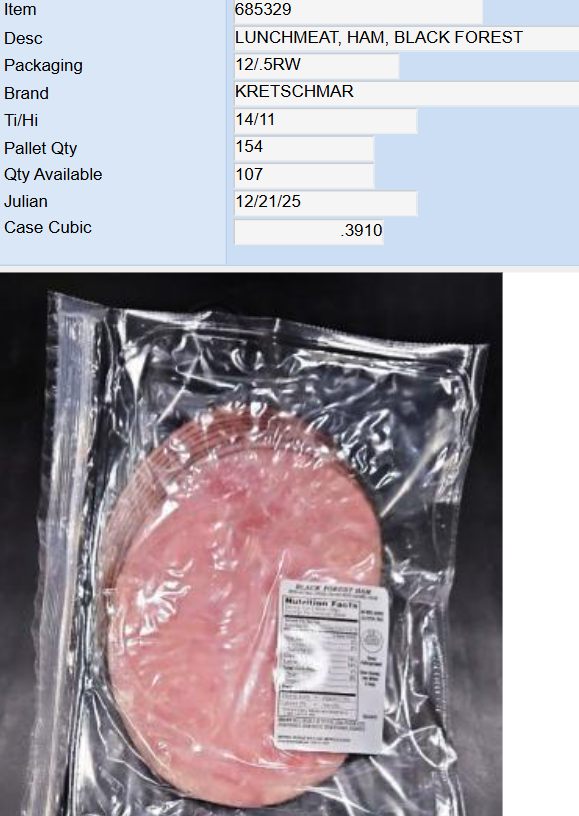Click the Pallet Qty label text

point(41,148)
